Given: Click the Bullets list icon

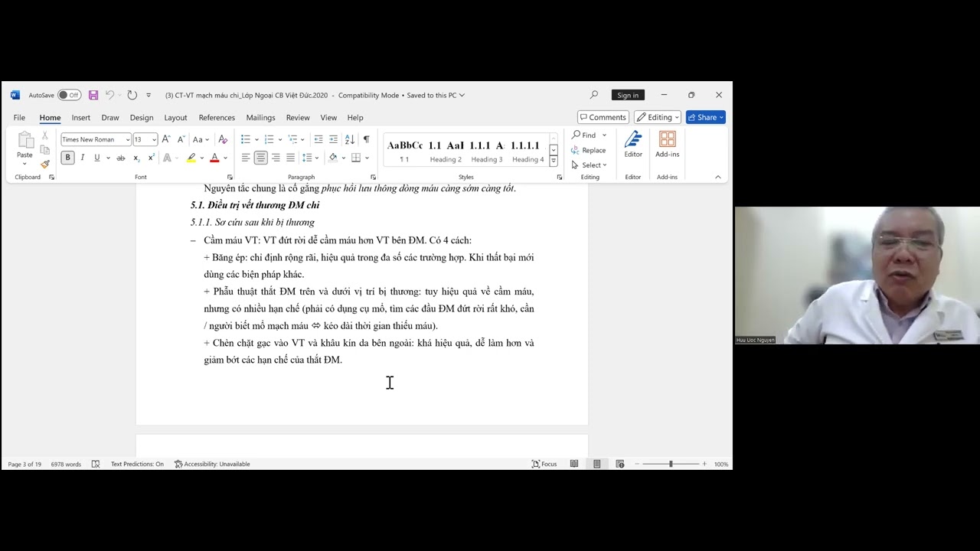Looking at the screenshot, I should (x=245, y=139).
